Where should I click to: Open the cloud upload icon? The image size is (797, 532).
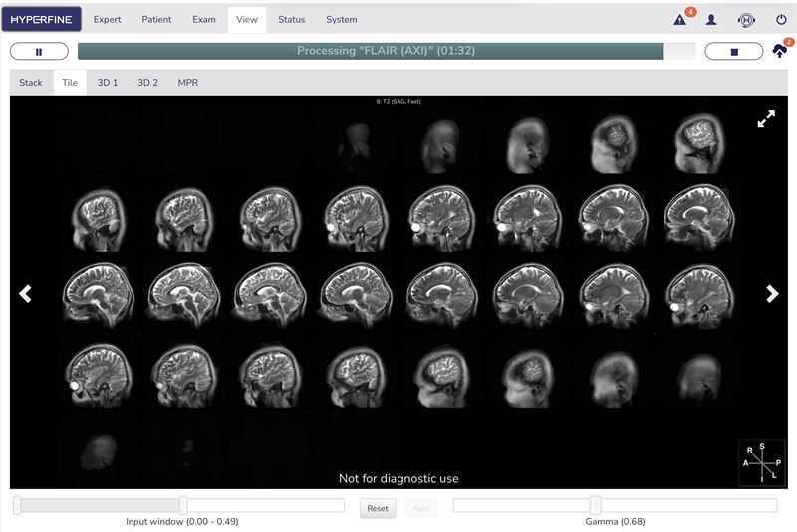point(780,50)
